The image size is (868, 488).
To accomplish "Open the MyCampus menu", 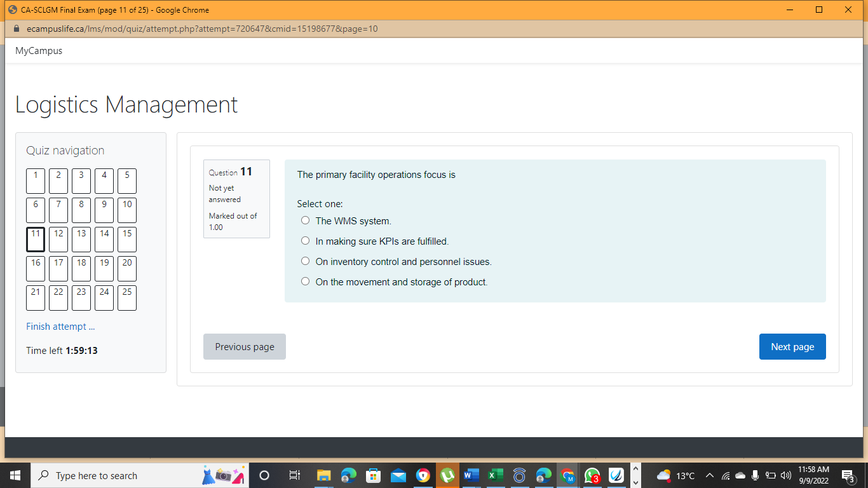I will tap(39, 50).
